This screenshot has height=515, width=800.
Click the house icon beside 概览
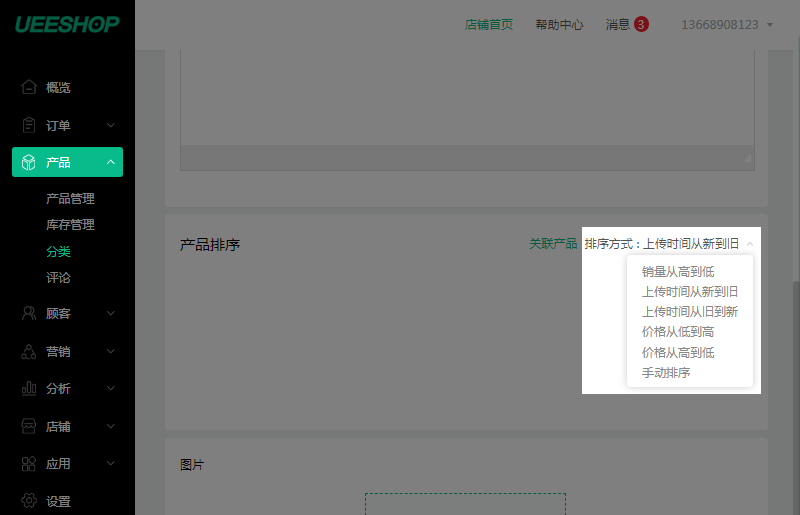coord(29,87)
